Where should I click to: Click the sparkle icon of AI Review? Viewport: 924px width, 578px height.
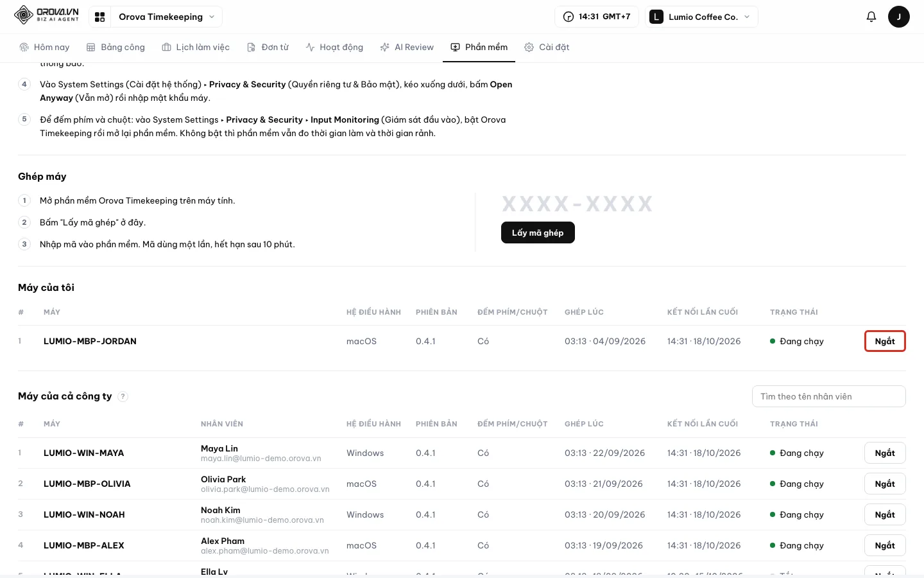point(385,47)
